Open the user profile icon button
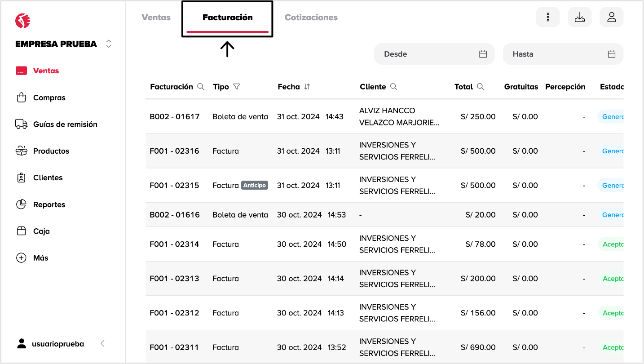 [x=611, y=18]
